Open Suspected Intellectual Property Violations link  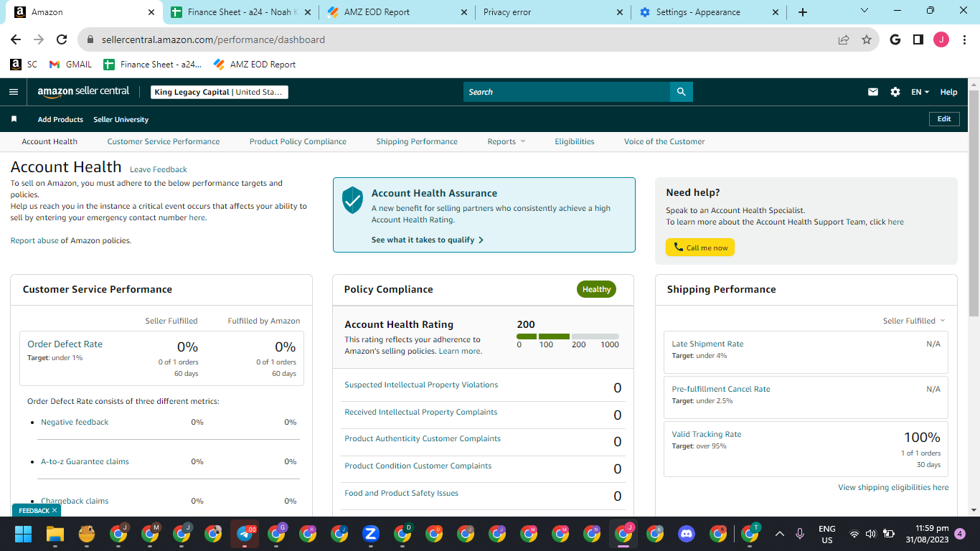point(421,385)
